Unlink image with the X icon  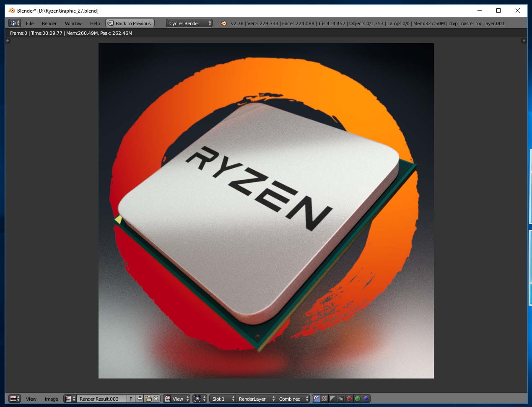(156, 399)
